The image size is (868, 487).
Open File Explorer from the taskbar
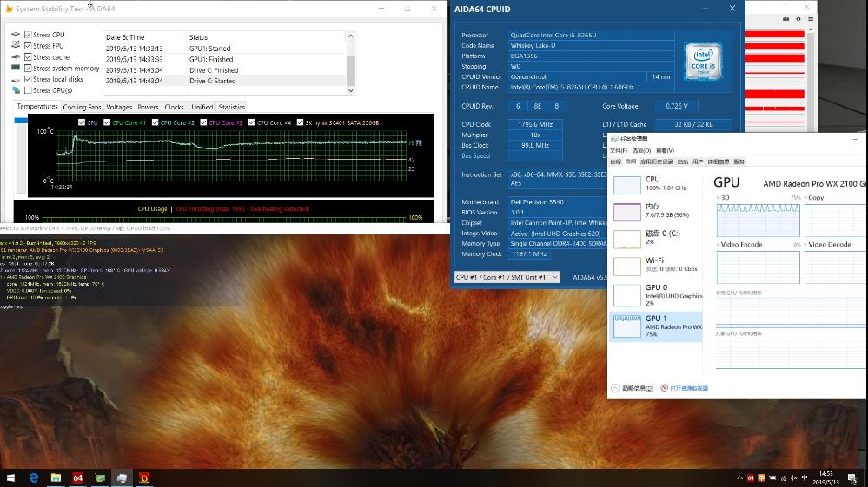coord(56,477)
